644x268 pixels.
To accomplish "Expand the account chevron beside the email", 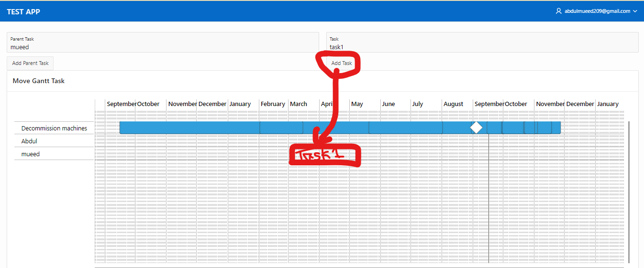I will coord(635,11).
